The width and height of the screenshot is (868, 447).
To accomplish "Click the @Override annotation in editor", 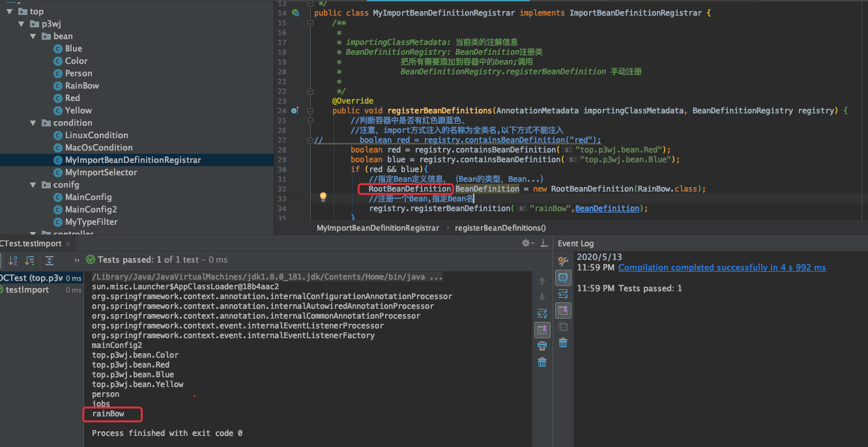I will tap(353, 101).
